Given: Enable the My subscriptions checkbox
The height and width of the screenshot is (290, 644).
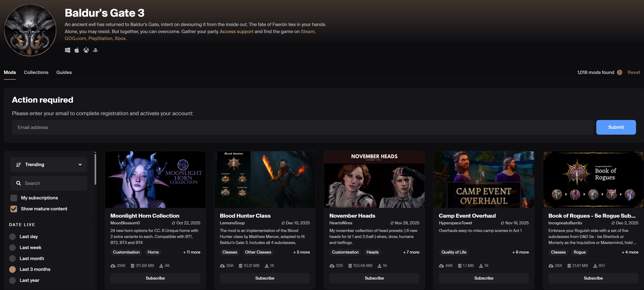Looking at the screenshot, I should 14,198.
